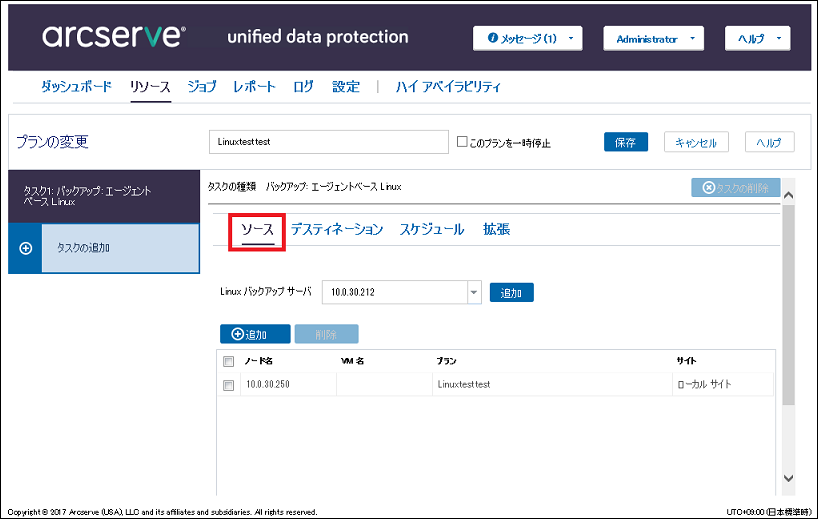Click the ノード名 column header
The image size is (818, 519).
[259, 361]
